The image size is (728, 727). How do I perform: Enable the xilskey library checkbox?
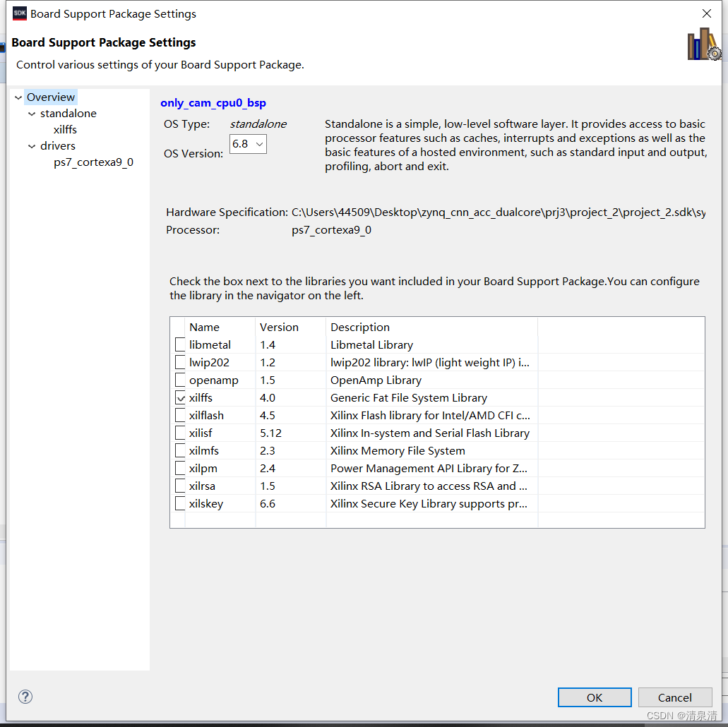click(x=180, y=503)
